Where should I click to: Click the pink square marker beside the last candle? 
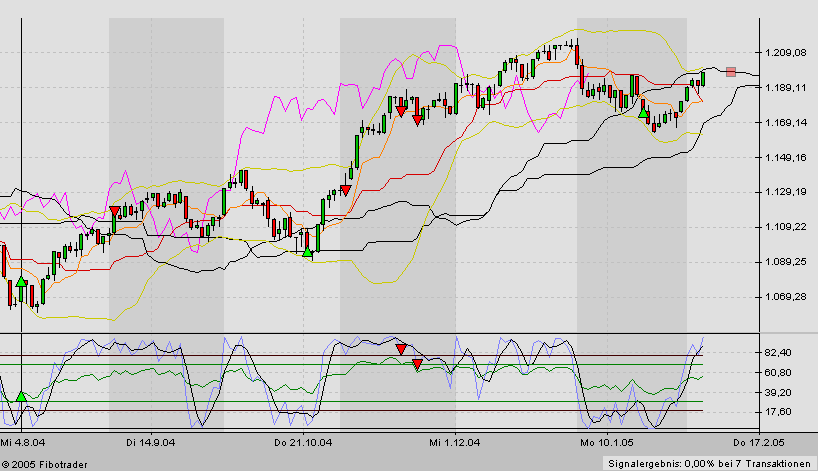tap(731, 71)
